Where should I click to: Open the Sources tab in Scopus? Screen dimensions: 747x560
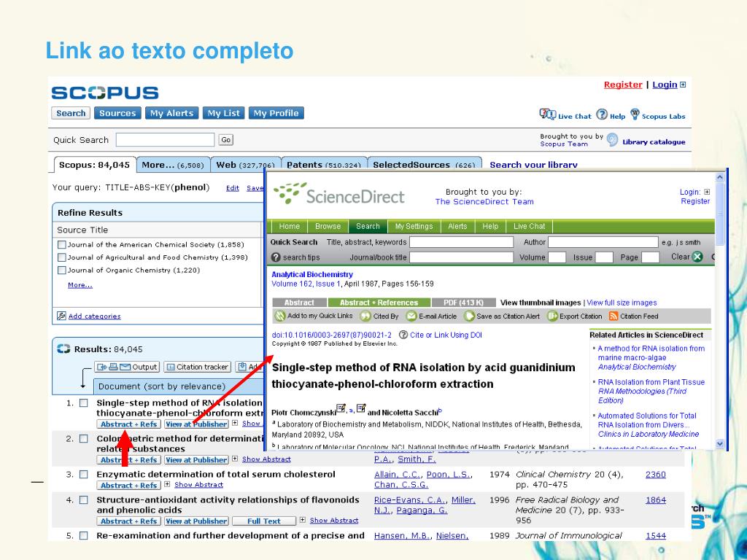coord(117,113)
